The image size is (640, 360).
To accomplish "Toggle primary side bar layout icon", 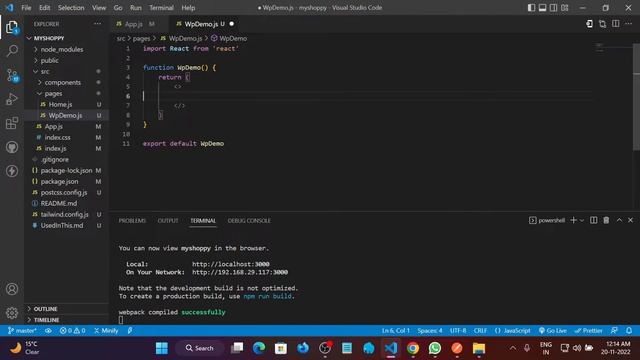I will tap(531, 8).
